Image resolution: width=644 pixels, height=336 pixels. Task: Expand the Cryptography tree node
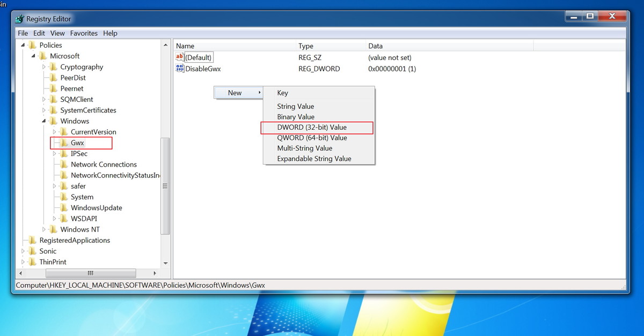45,66
